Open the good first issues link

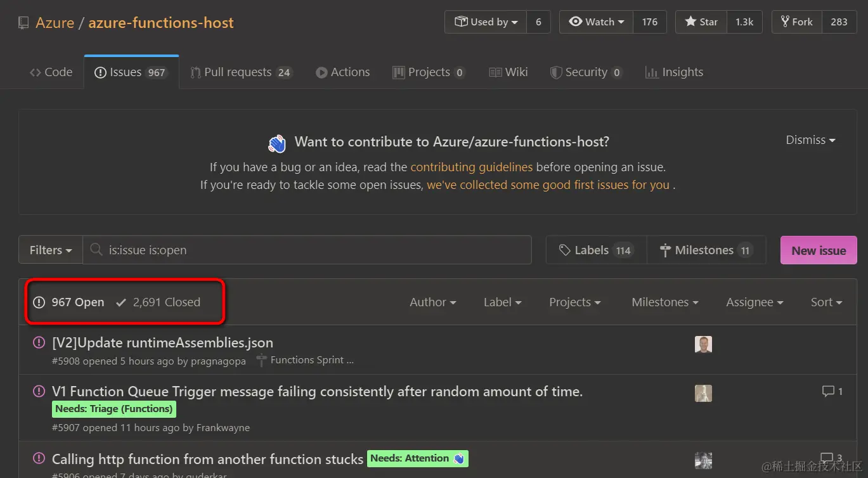coord(548,185)
